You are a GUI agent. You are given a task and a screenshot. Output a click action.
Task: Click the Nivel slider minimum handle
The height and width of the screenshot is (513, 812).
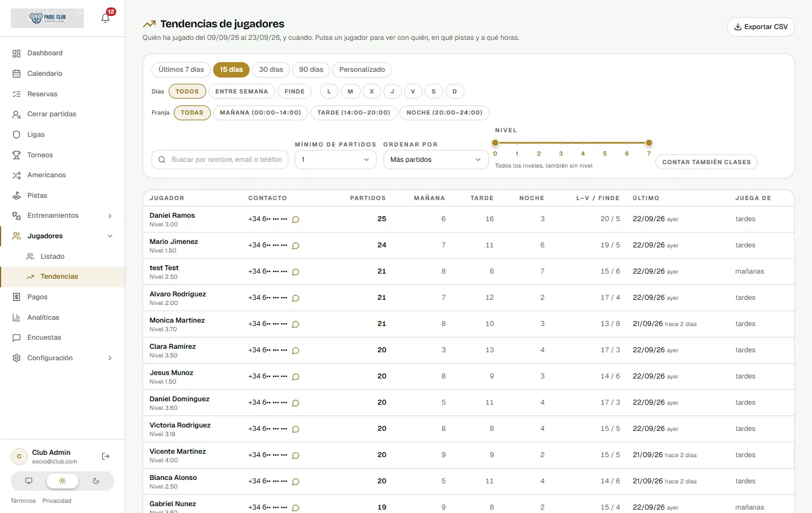(x=495, y=143)
